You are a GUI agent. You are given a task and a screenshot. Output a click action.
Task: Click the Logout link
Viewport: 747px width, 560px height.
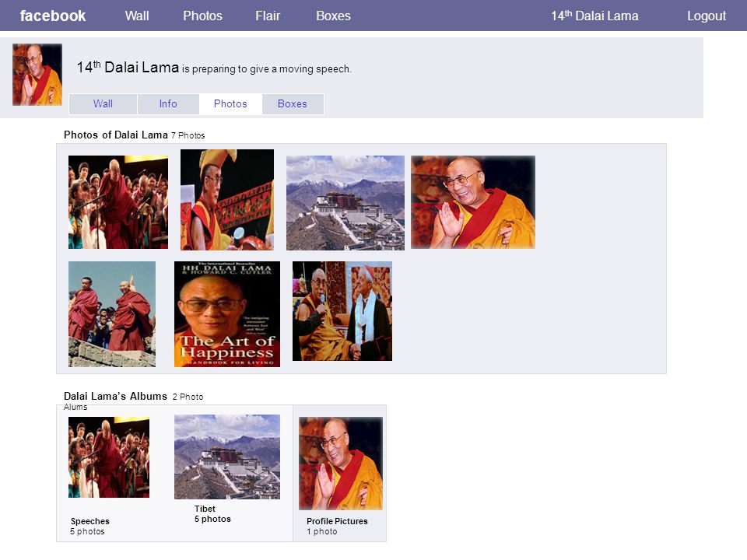click(707, 16)
